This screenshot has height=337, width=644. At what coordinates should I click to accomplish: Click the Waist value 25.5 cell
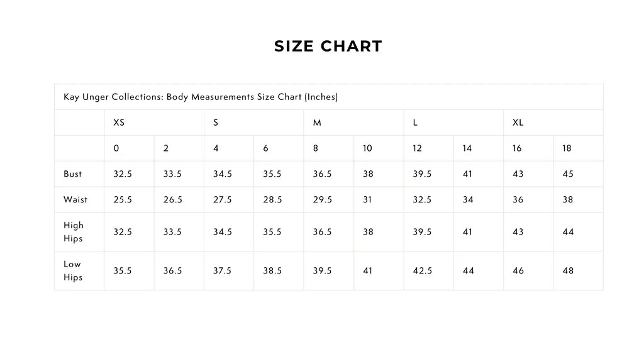click(123, 200)
